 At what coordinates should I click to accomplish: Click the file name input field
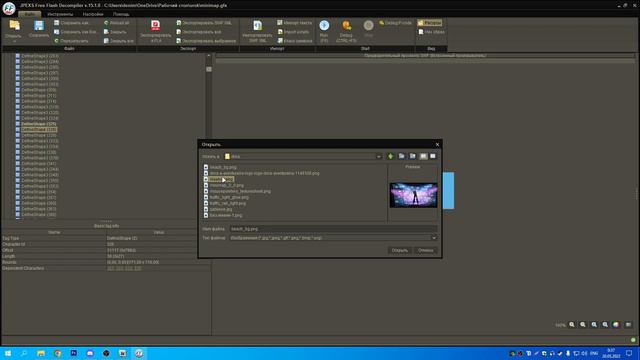[333, 229]
